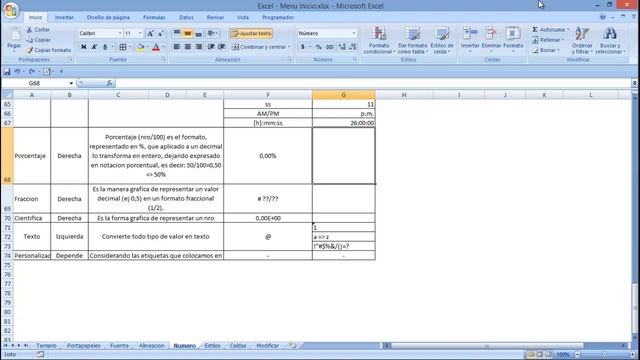The height and width of the screenshot is (360, 640).
Task: Click the Autosuma sigma button
Action: [x=550, y=30]
